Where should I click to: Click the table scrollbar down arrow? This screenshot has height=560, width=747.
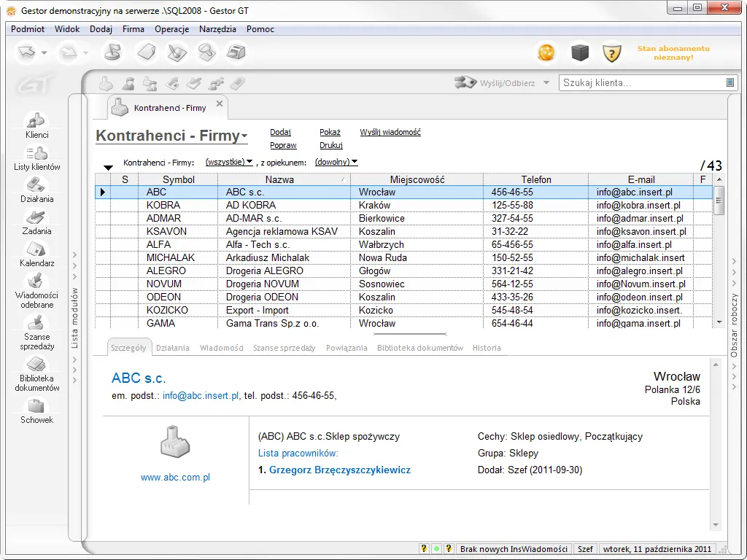[x=719, y=323]
